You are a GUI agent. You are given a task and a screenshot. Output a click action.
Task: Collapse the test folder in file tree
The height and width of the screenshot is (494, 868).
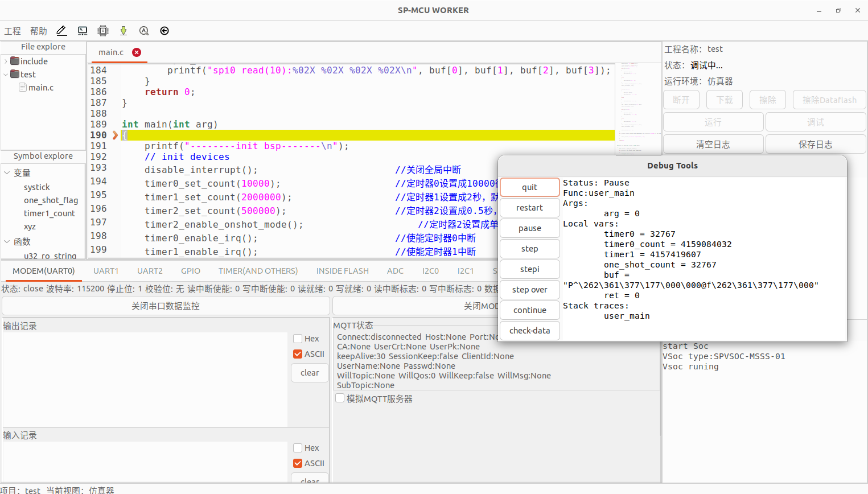pos(6,75)
